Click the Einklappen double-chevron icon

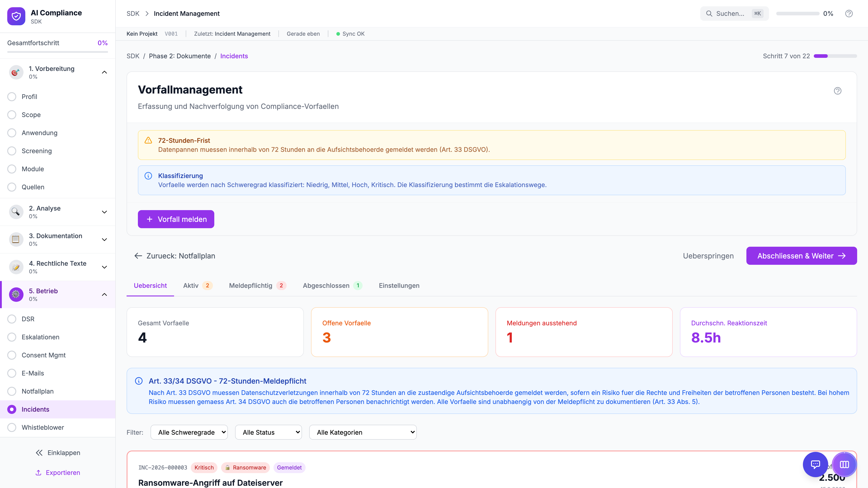(x=39, y=453)
